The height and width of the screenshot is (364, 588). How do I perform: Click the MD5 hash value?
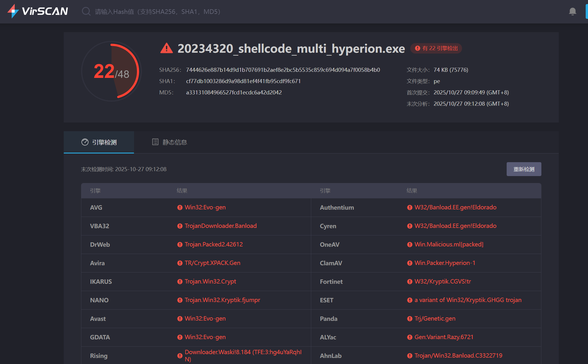point(234,92)
